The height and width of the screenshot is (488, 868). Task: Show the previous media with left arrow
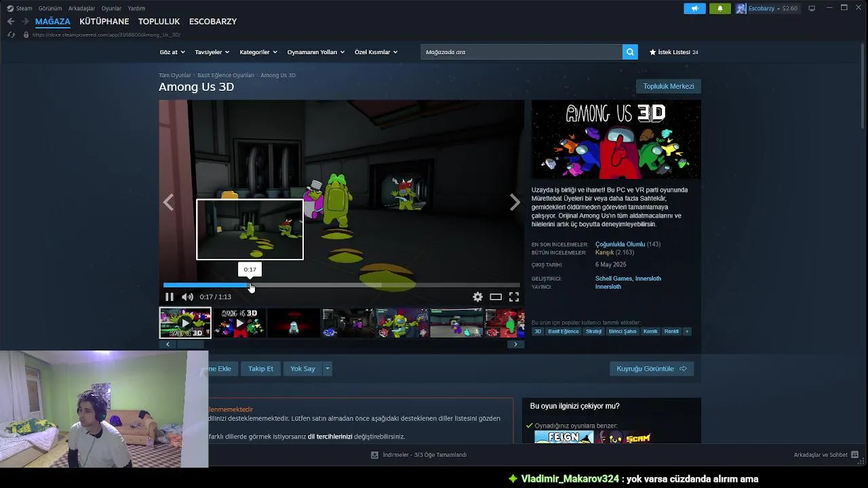point(168,202)
